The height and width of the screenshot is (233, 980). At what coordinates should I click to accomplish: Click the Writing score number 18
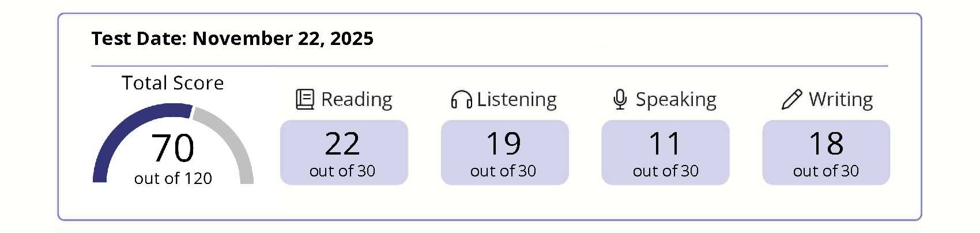(x=826, y=144)
